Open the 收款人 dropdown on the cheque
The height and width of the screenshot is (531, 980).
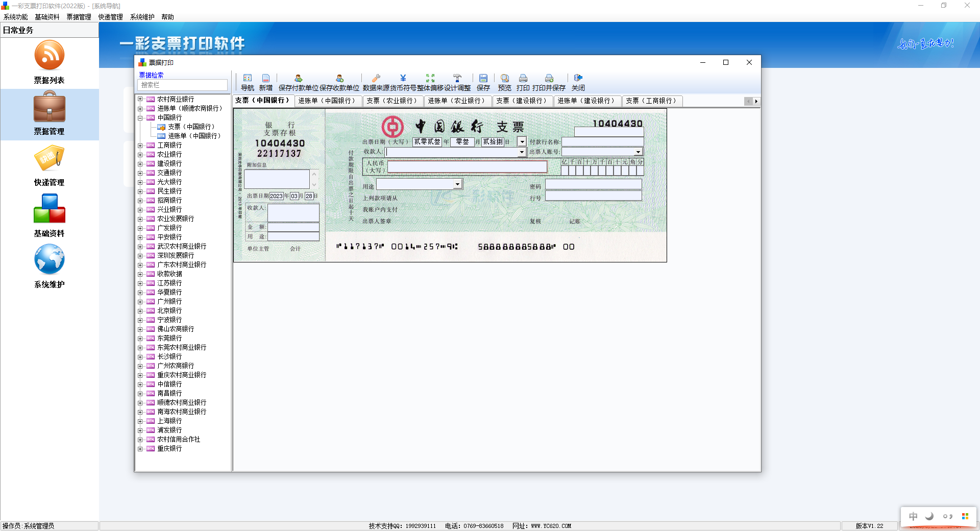[x=522, y=152]
